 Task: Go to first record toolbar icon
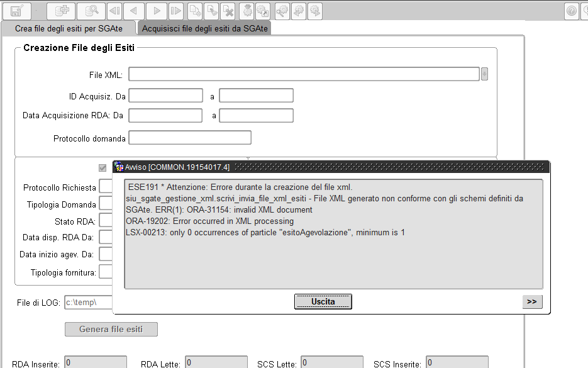coord(114,11)
